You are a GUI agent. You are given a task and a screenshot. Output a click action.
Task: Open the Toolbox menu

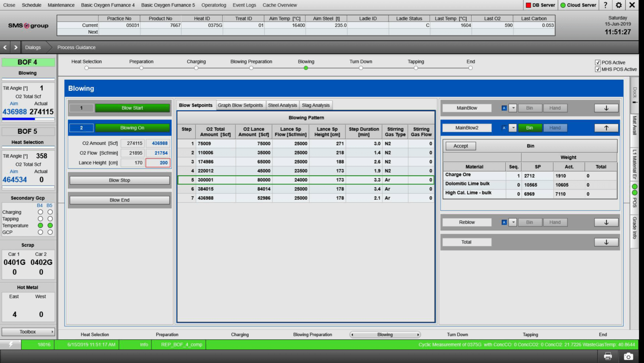28,332
